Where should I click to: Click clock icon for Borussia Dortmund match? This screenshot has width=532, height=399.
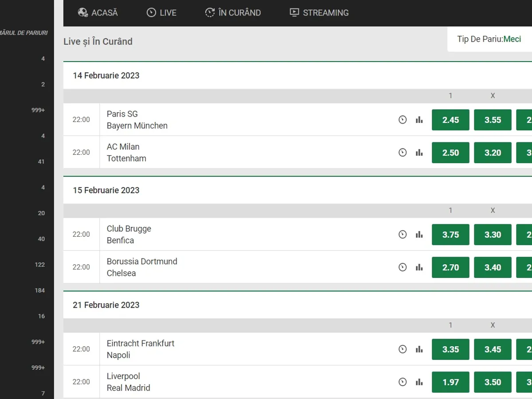[403, 267]
